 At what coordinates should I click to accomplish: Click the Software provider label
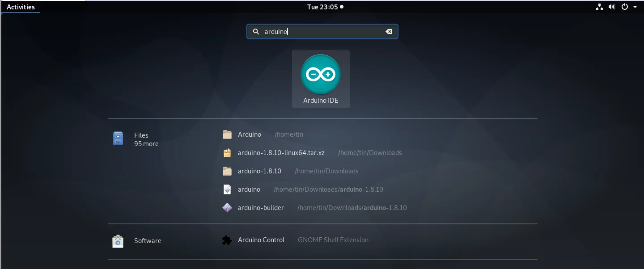pos(148,241)
